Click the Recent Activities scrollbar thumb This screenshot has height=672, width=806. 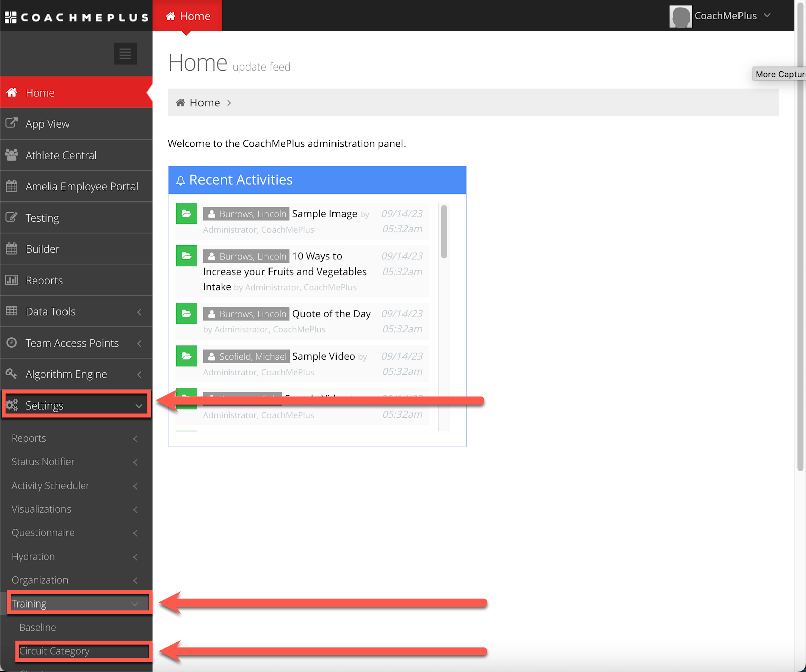click(444, 232)
